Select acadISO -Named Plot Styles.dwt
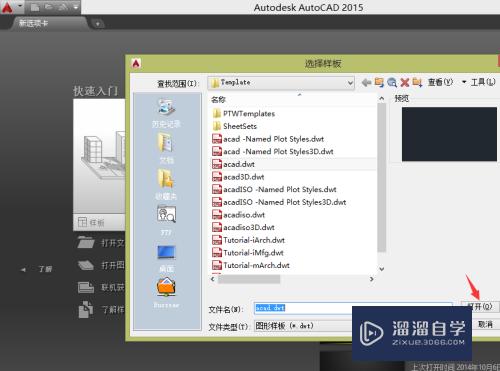The height and width of the screenshot is (371, 500). [274, 190]
